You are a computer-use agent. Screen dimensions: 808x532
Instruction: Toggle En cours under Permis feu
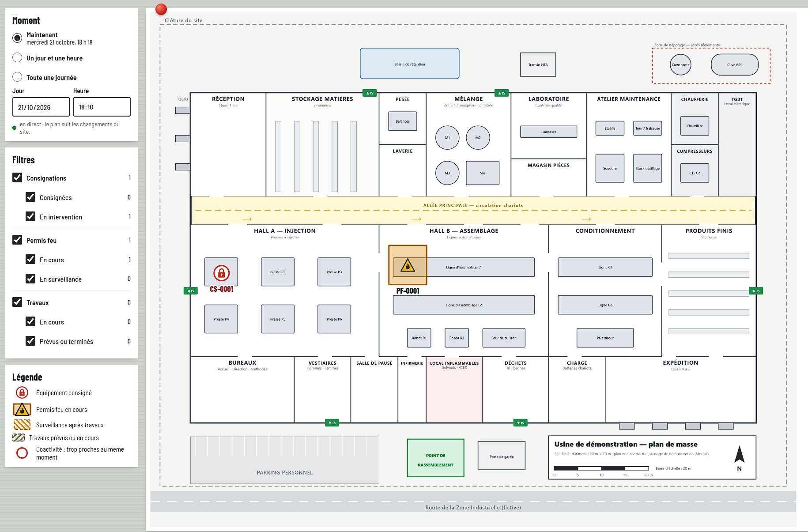pos(30,259)
